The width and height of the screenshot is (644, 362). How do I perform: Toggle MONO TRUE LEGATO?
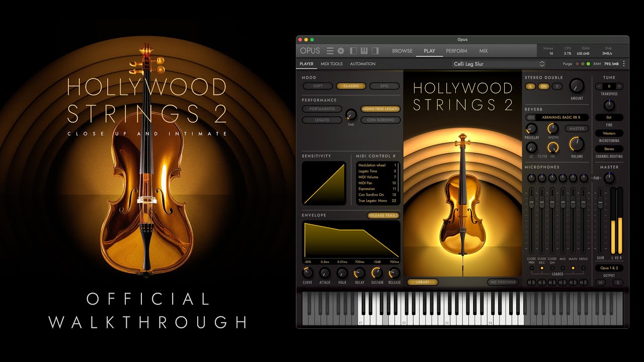pyautogui.click(x=380, y=109)
